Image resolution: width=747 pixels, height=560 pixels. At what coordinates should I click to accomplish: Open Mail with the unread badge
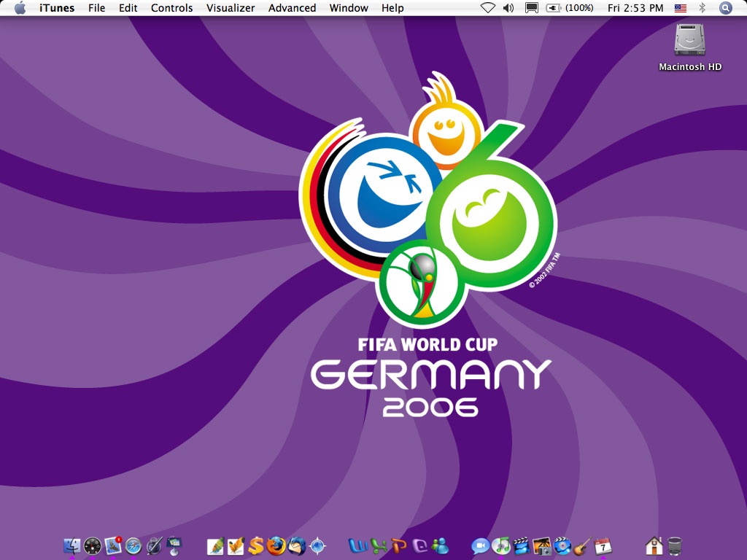pyautogui.click(x=113, y=545)
